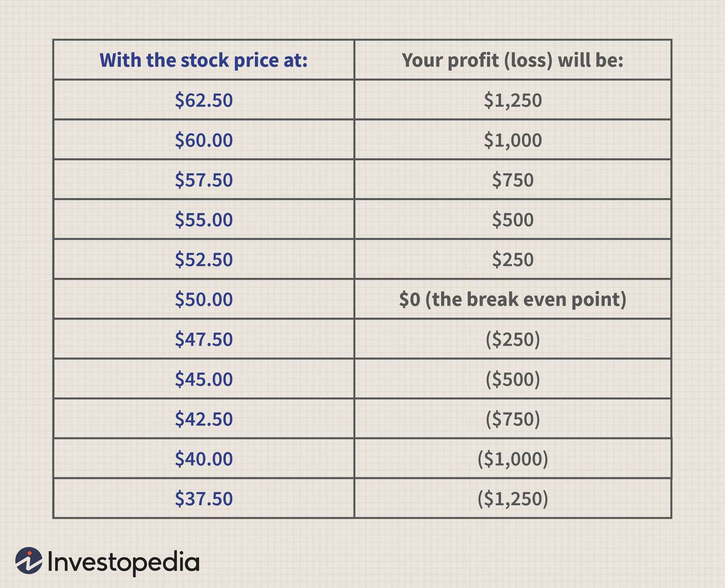
Task: Click the ($250) loss cell
Action: click(513, 339)
